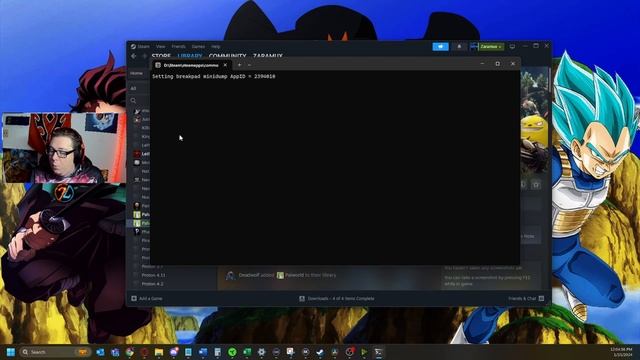Open the Games menu in Steam
Viewport: 640px width, 360px height.
pos(198,47)
